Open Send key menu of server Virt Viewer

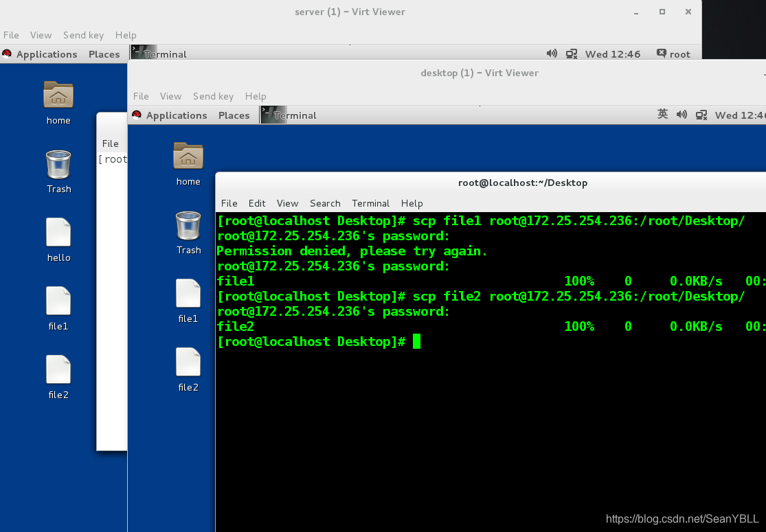(83, 35)
